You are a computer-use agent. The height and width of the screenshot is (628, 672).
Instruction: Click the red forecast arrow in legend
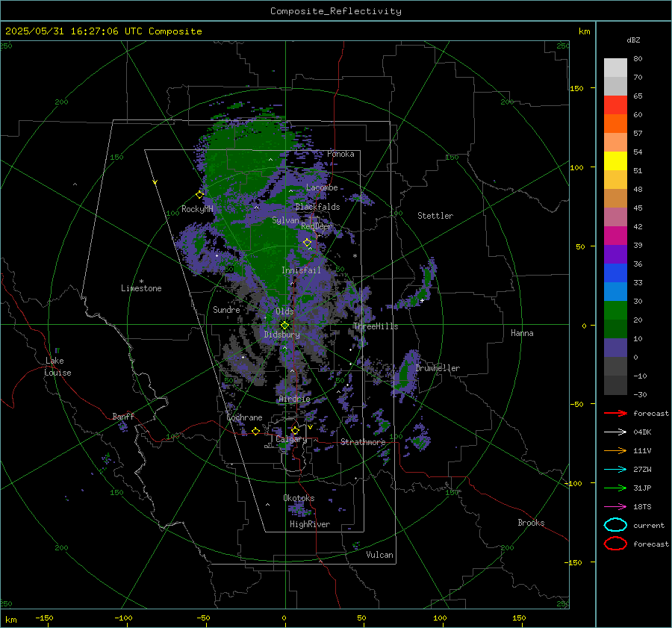coord(615,413)
